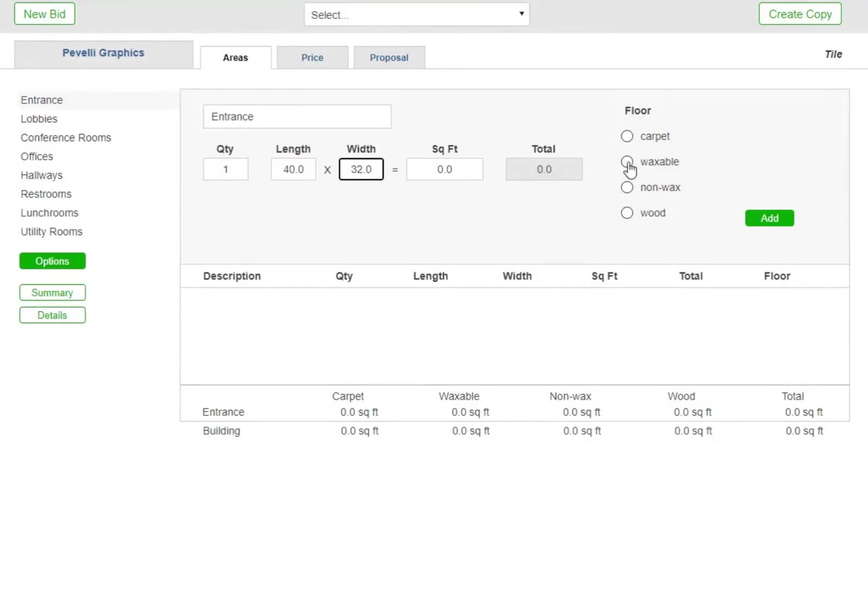The height and width of the screenshot is (603, 868).
Task: Select Entrance in the area list
Action: (42, 100)
